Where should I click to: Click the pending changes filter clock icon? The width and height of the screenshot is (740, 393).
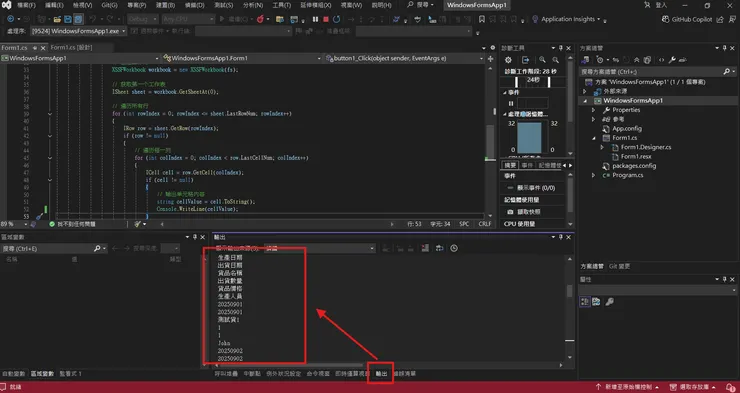(601, 60)
